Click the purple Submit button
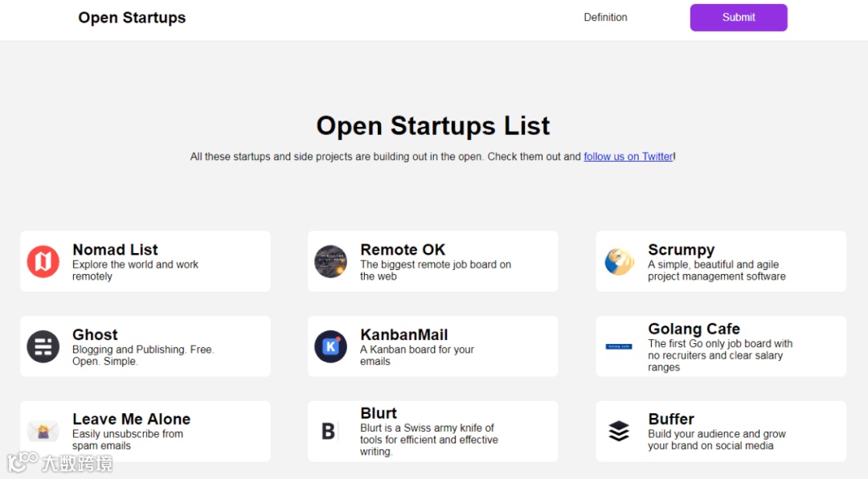 739,17
